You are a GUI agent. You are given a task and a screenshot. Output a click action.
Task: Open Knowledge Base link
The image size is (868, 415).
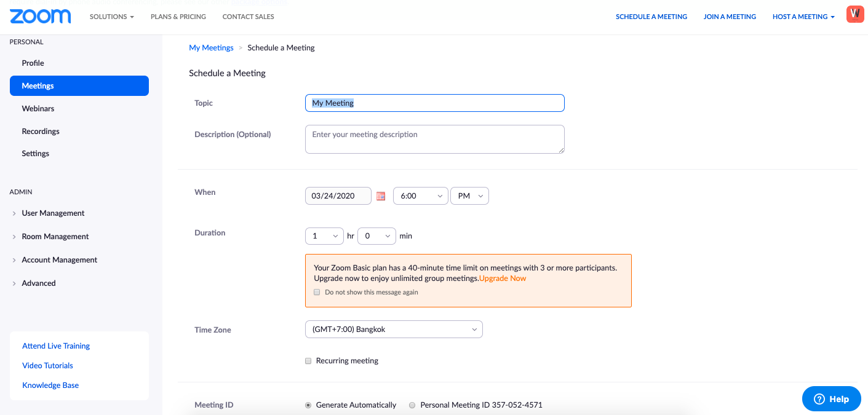(50, 385)
